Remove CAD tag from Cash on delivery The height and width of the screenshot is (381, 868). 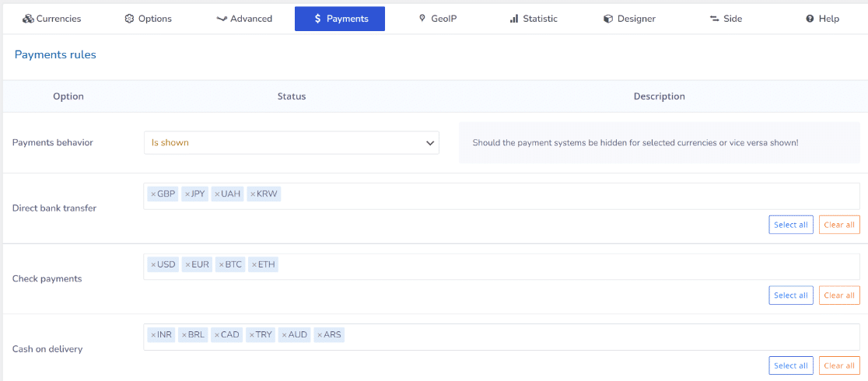tap(217, 335)
